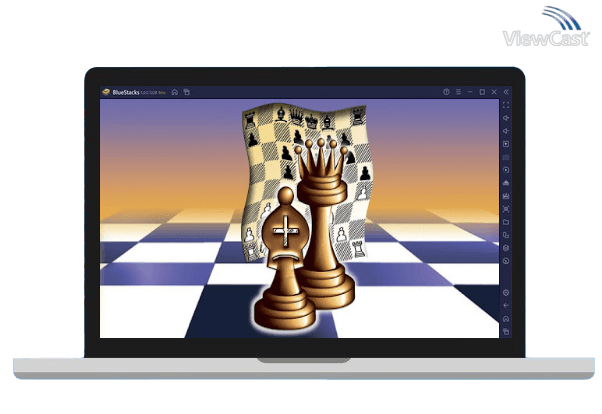Open the recent apps view in title bar
Screen dimensions: 602x414
click(187, 92)
